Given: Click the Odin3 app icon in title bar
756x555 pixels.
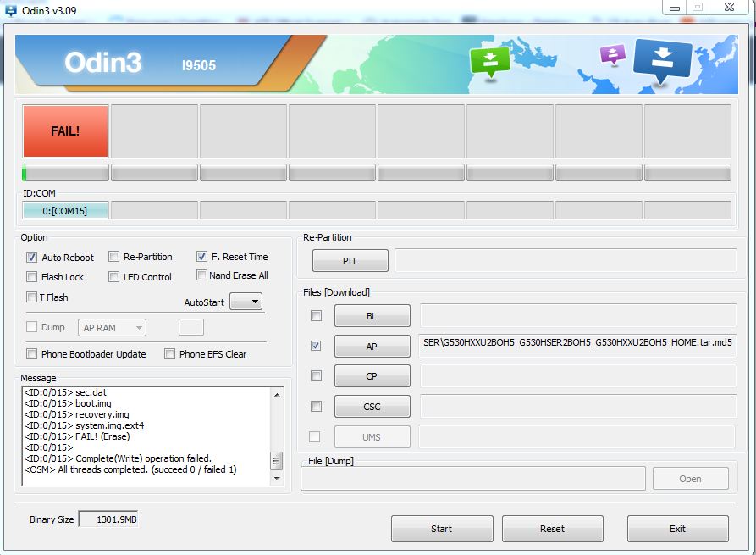Looking at the screenshot, I should pos(11,10).
